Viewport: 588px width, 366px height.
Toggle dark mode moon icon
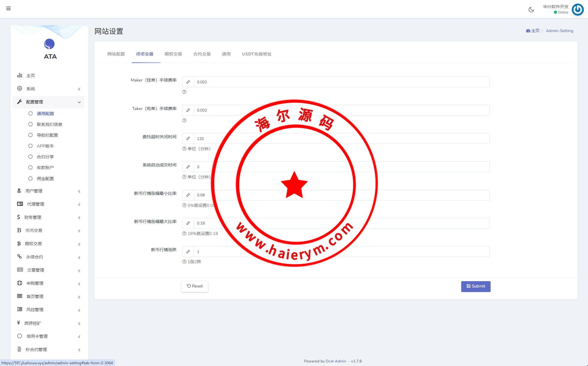click(x=531, y=10)
